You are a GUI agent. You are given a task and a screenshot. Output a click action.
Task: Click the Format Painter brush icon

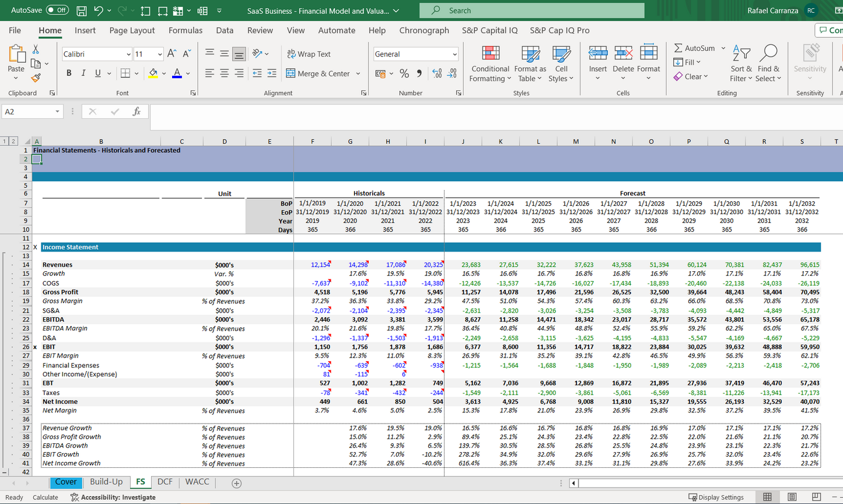[36, 78]
